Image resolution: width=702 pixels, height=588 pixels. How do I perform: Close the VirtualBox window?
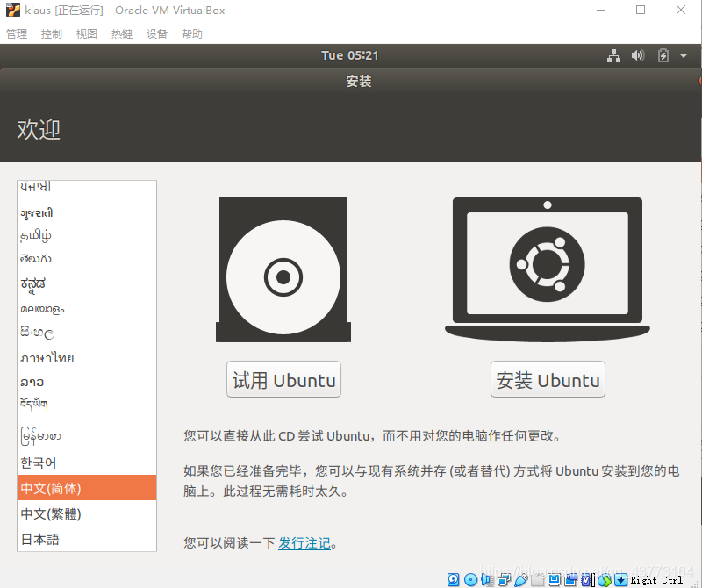(681, 10)
